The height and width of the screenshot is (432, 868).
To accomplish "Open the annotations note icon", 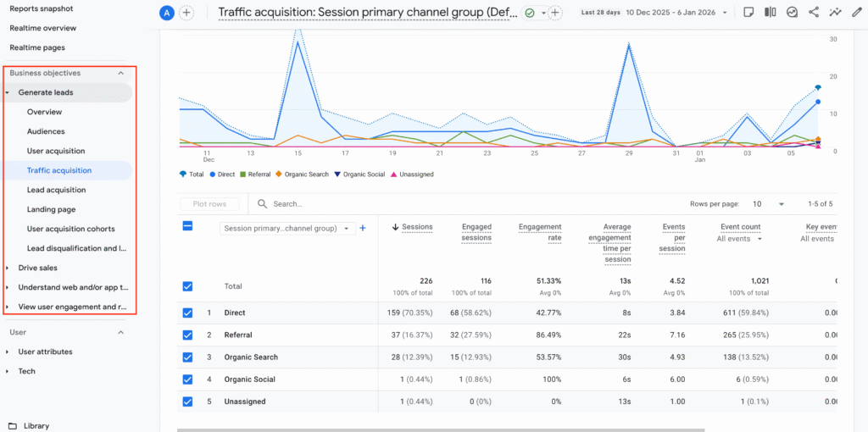I will [x=748, y=13].
